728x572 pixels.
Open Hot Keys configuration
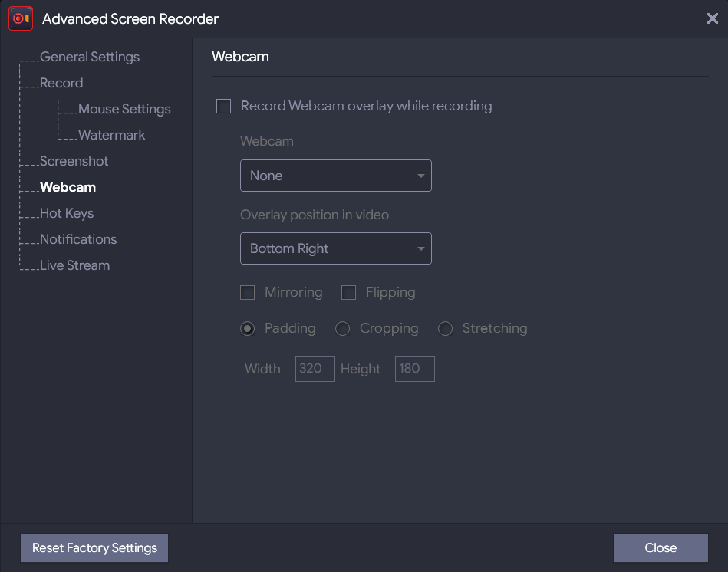(67, 213)
